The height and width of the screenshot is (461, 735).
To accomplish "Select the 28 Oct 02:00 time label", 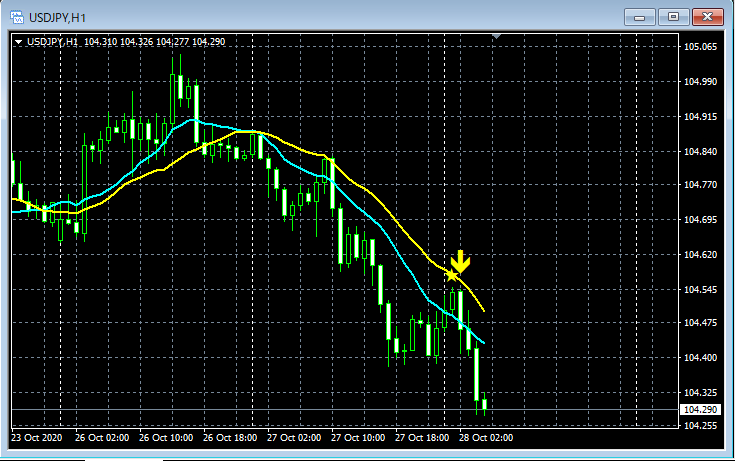I will [486, 438].
